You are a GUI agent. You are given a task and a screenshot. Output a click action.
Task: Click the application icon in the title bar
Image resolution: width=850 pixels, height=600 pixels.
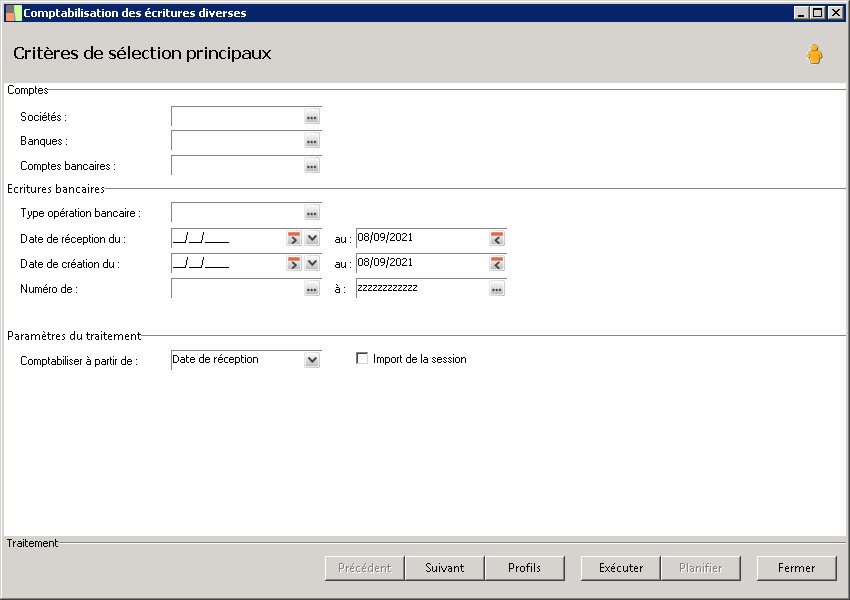point(14,13)
